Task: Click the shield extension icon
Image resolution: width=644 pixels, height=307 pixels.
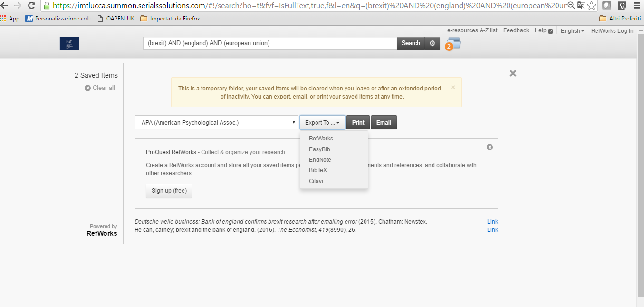Action: click(x=606, y=6)
